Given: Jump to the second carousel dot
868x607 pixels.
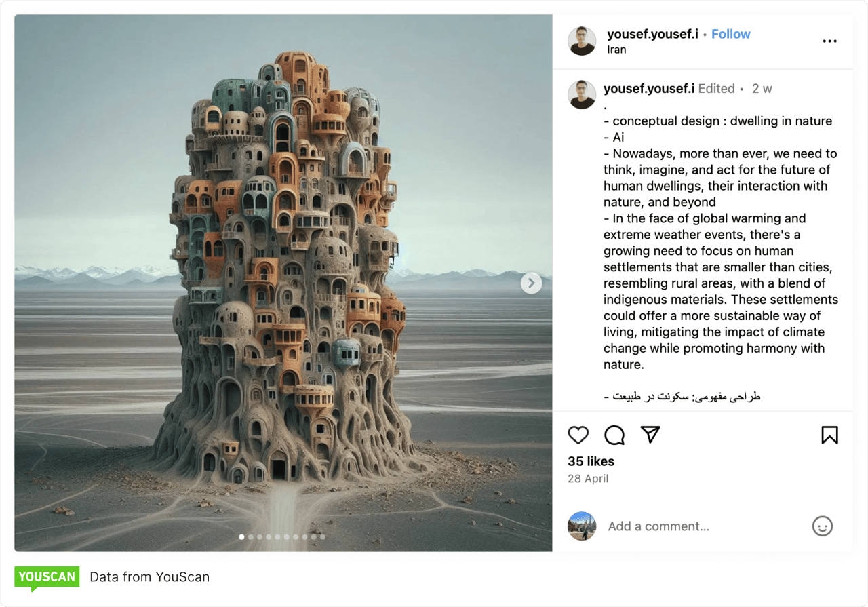Looking at the screenshot, I should pos(251,537).
